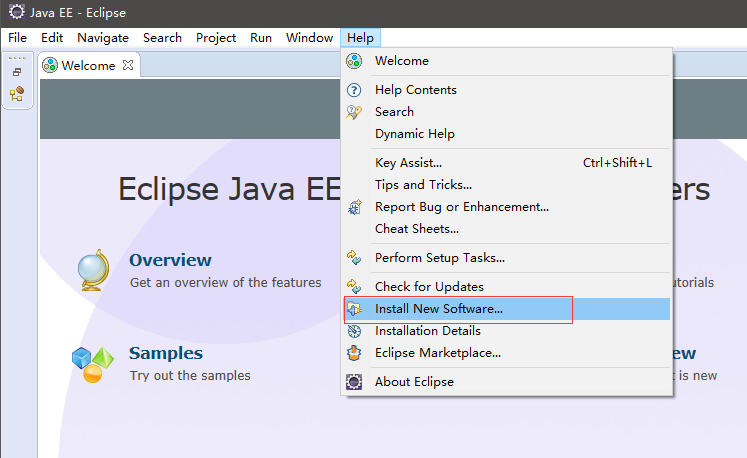Click the Samples shapes icon
The image size is (747, 458).
92,364
